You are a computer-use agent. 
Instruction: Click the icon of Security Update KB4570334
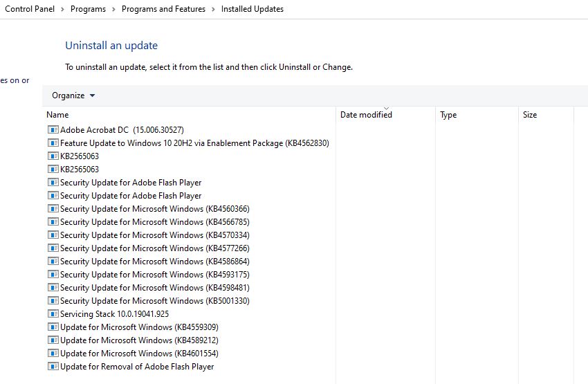point(53,235)
